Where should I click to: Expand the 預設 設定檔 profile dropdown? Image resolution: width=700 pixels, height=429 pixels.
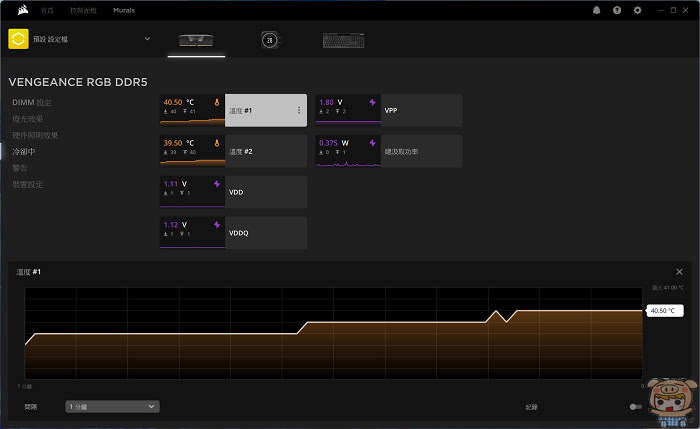pos(147,39)
